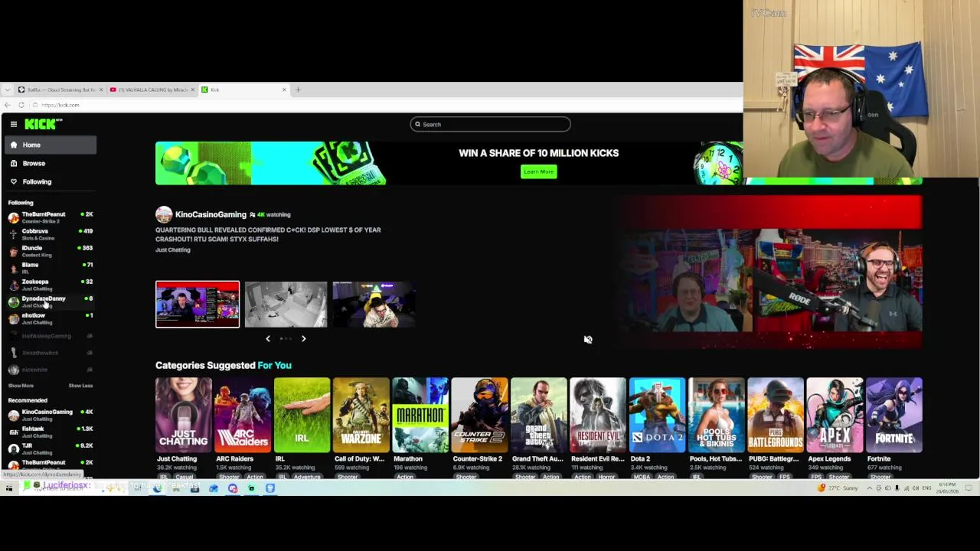Expand following list with Show More
The image size is (980, 551).
point(21,386)
